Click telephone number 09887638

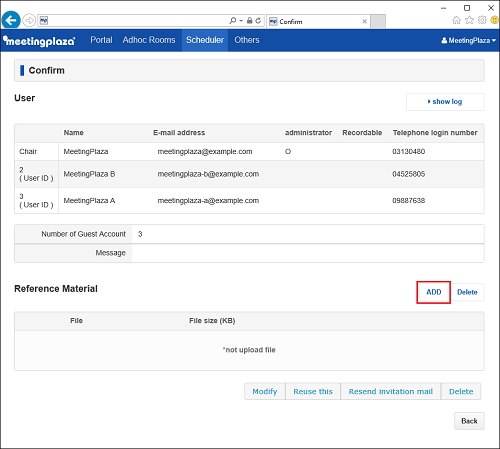tap(409, 201)
